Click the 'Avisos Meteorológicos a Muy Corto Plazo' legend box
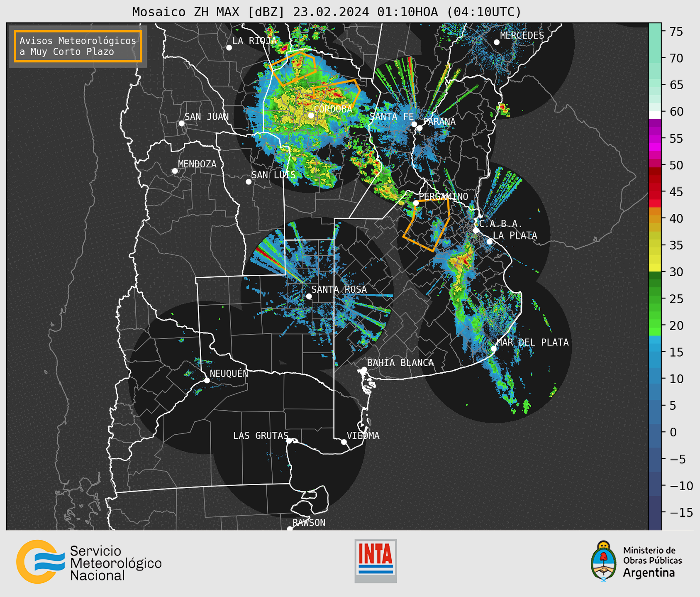This screenshot has height=597, width=700. (x=78, y=46)
